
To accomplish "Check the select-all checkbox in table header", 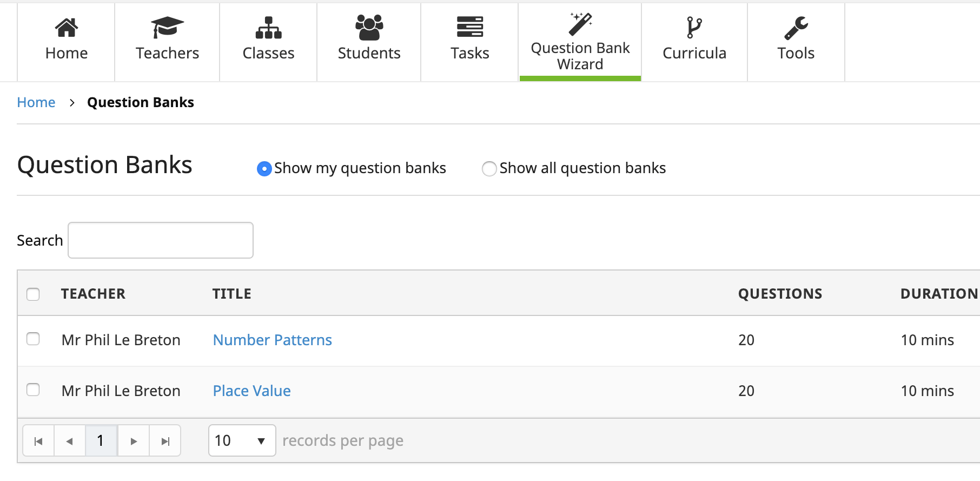I will click(x=33, y=294).
